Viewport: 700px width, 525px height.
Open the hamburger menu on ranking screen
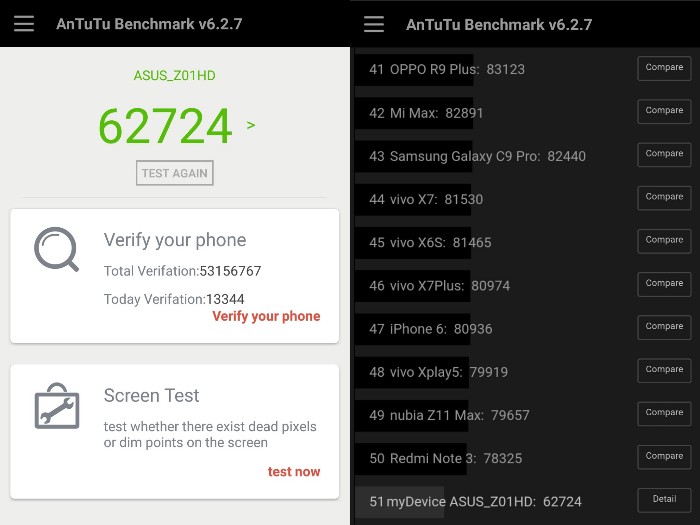(374, 24)
